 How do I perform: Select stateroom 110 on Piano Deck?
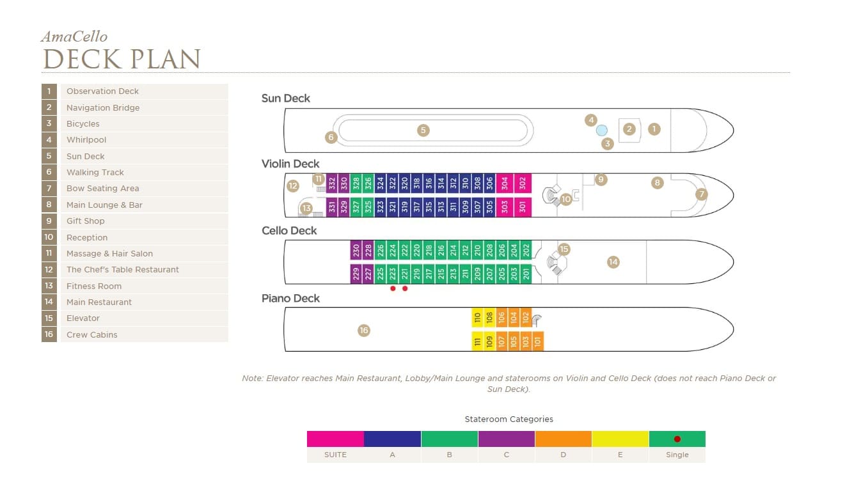(477, 317)
